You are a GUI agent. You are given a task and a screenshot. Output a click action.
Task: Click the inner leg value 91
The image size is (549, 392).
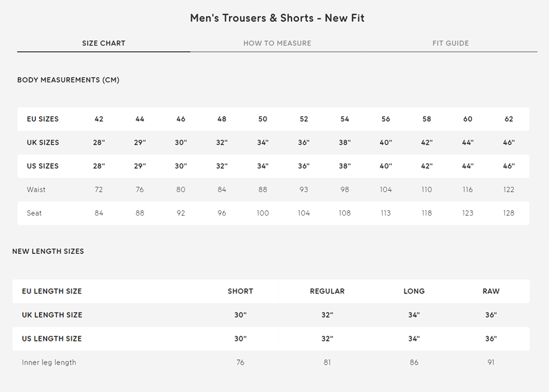tap(491, 362)
